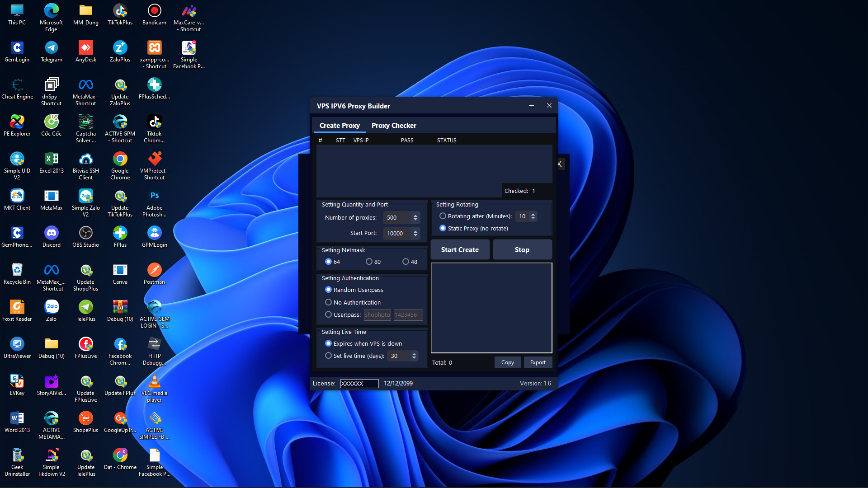Viewport: 868px width, 488px height.
Task: Click the password field showing 1423456
Action: [x=408, y=315]
